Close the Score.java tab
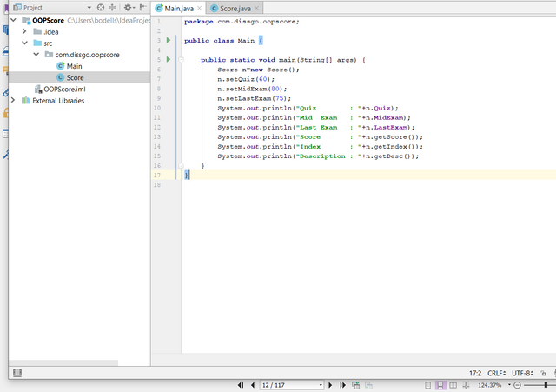This screenshot has width=556, height=392. pos(257,8)
